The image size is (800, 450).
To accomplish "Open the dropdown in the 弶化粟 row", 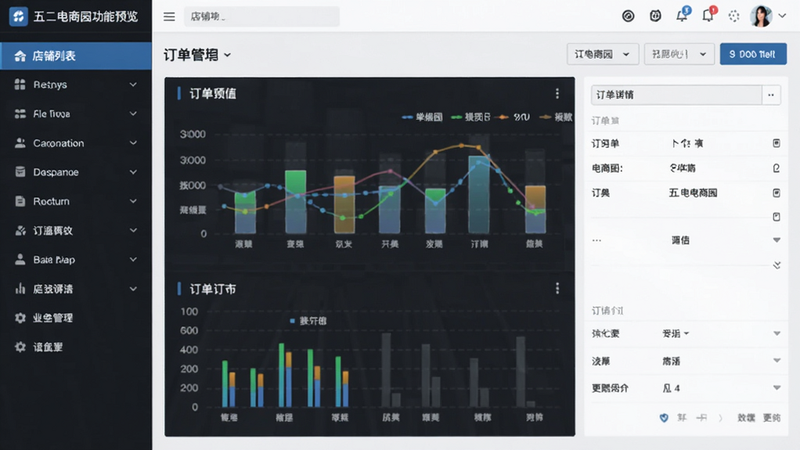I will (777, 333).
